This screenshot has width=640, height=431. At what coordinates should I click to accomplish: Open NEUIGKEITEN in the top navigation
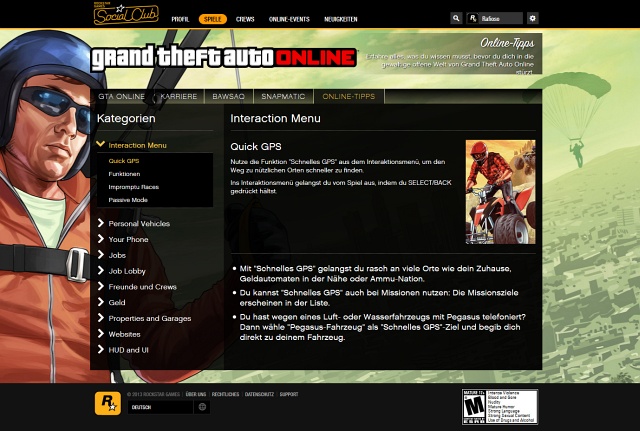(340, 19)
